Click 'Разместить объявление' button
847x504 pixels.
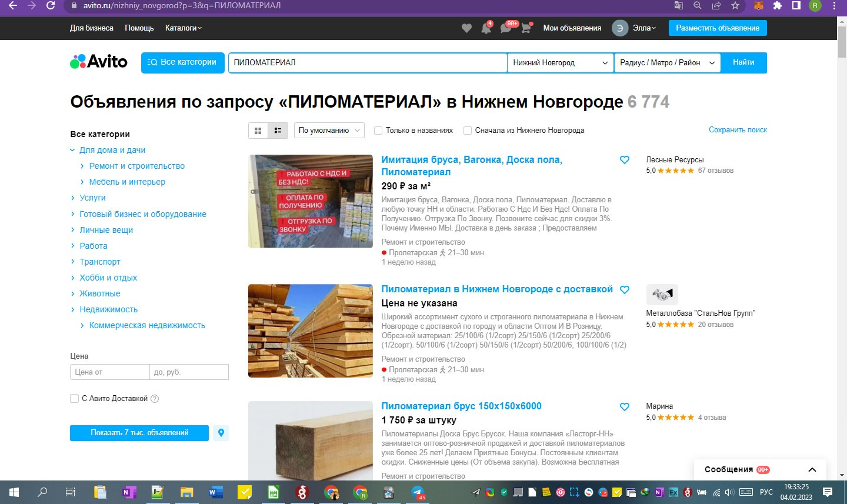tap(718, 28)
